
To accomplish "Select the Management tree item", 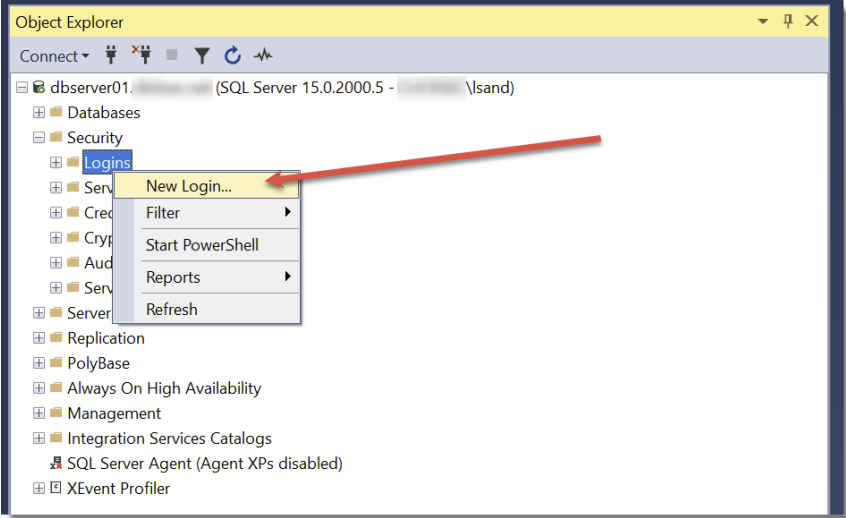I will 114,413.
